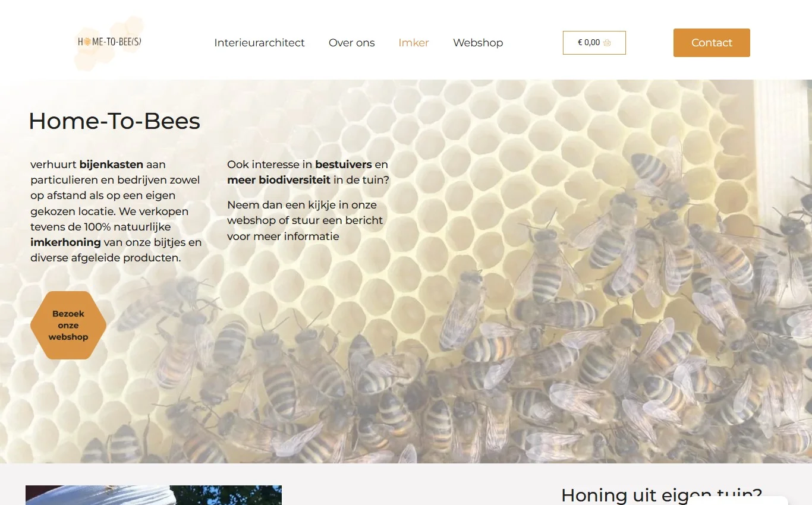Image resolution: width=812 pixels, height=505 pixels.
Task: Open the shopping basket icon in the cart
Action: [607, 42]
